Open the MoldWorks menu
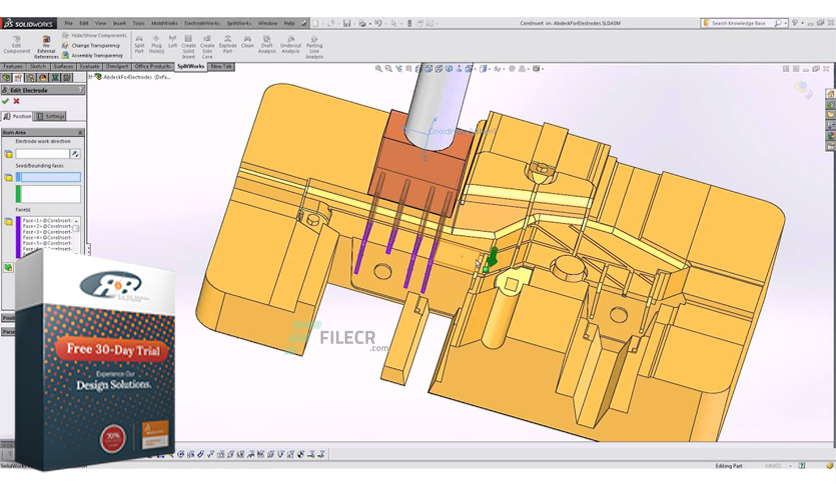The width and height of the screenshot is (836, 484). [164, 23]
